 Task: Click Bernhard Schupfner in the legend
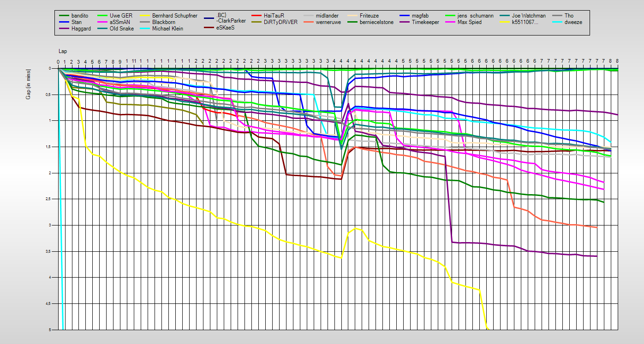174,16
